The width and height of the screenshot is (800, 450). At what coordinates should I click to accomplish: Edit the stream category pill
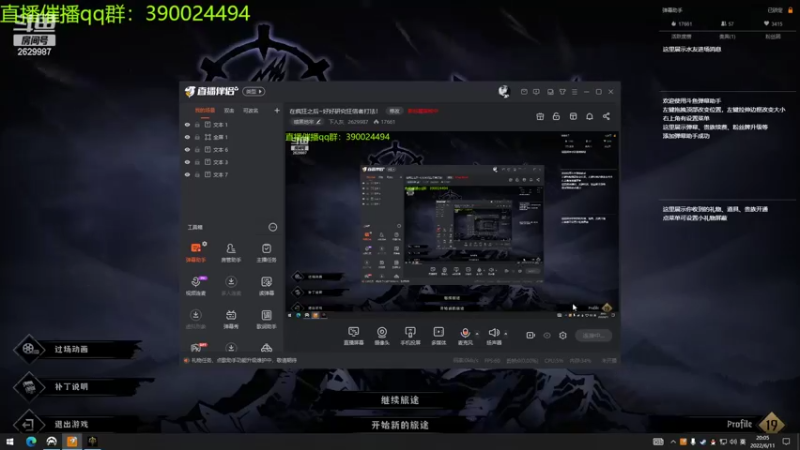point(307,122)
